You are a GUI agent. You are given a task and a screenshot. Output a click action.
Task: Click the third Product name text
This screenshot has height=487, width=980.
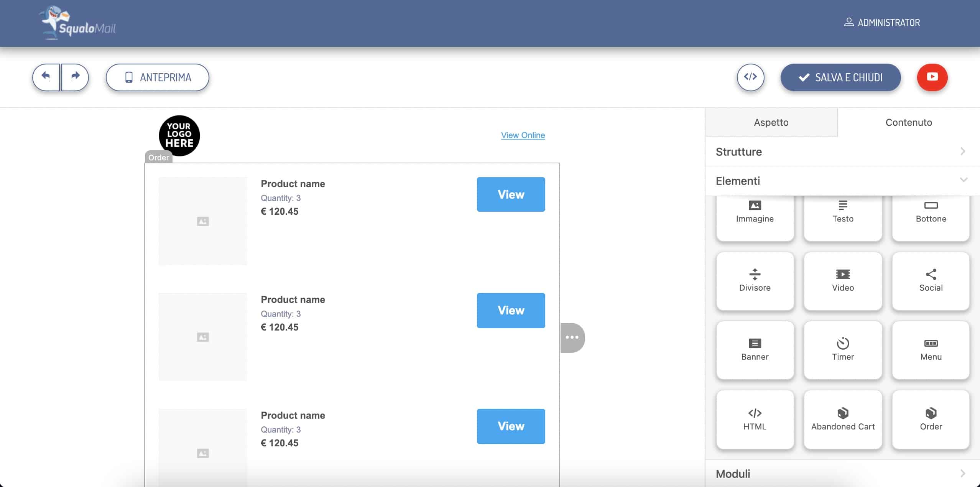(x=293, y=415)
